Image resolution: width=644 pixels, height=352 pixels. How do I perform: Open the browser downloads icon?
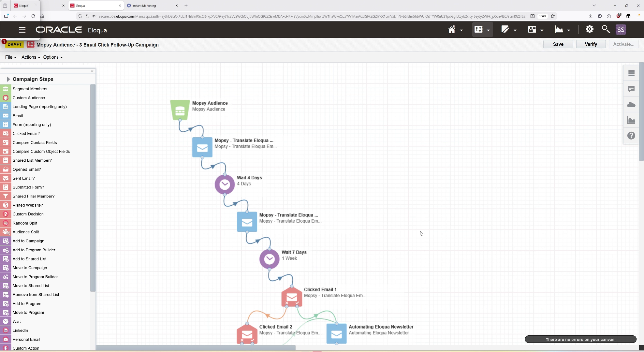pos(590,16)
